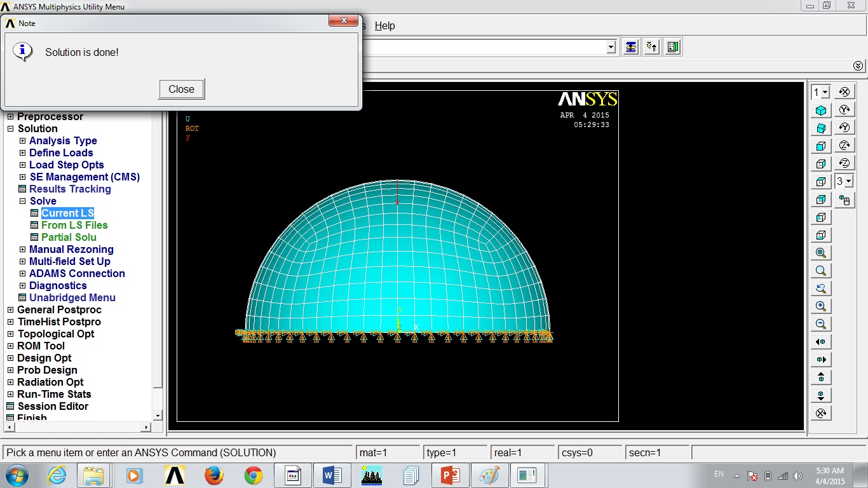Toggle dynamic model mode mouse icon
Image resolution: width=868 pixels, height=488 pixels.
pos(844,200)
